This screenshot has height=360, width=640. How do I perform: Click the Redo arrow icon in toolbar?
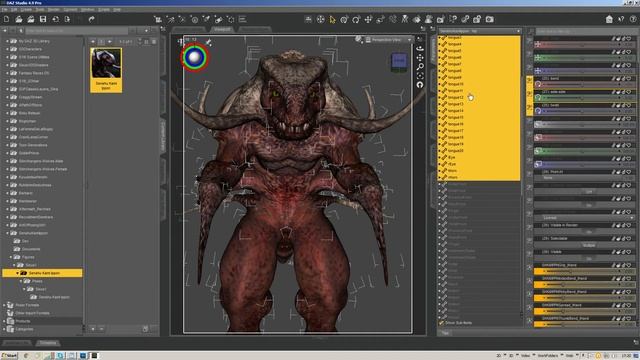(x=91, y=19)
